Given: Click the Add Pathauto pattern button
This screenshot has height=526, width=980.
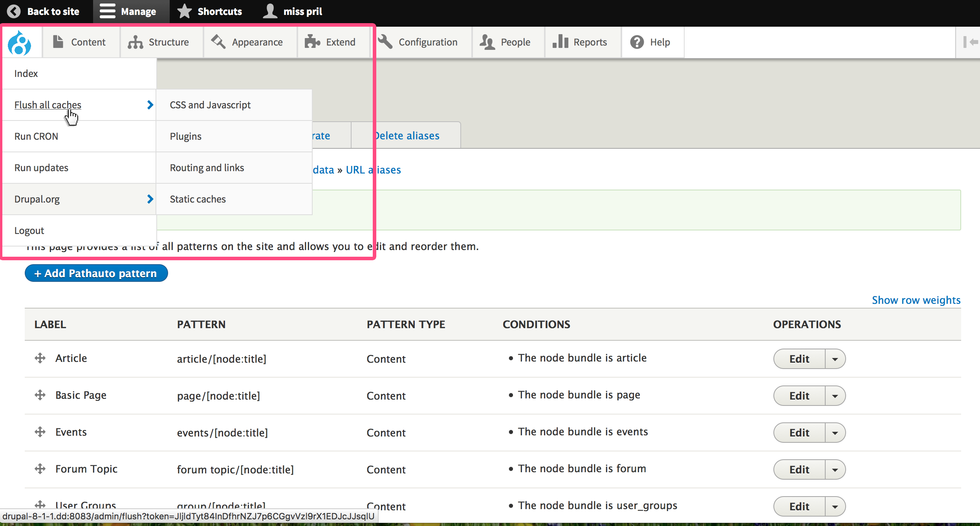Looking at the screenshot, I should (x=96, y=273).
